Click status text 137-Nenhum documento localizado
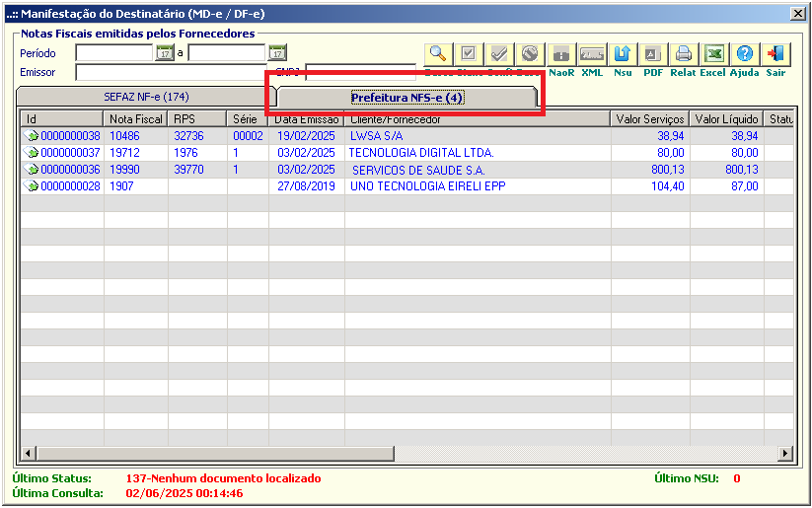Image resolution: width=812 pixels, height=508 pixels. (x=223, y=478)
